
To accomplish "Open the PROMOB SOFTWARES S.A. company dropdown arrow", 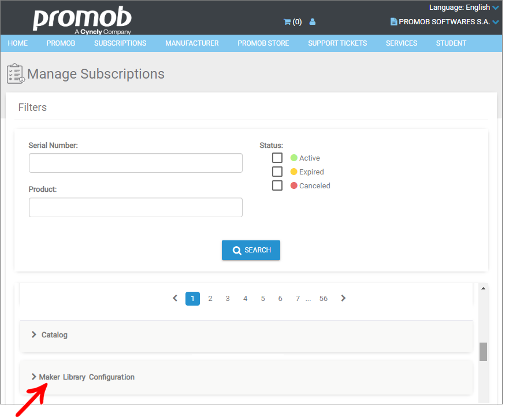I will (x=496, y=22).
